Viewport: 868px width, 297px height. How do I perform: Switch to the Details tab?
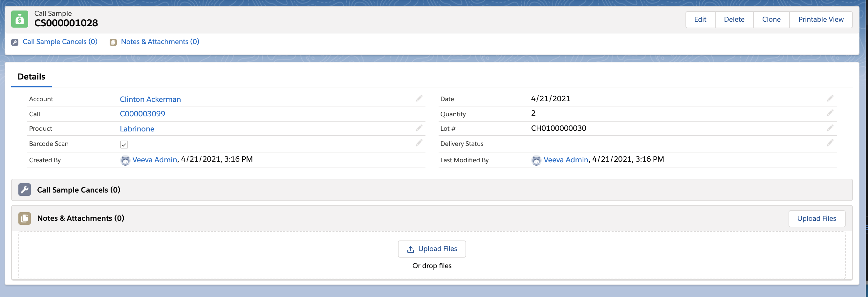pos(31,77)
